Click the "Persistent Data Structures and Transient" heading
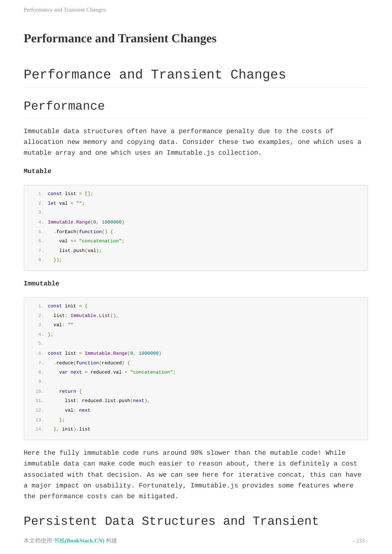Viewport: 392px width, 554px height. [x=171, y=521]
